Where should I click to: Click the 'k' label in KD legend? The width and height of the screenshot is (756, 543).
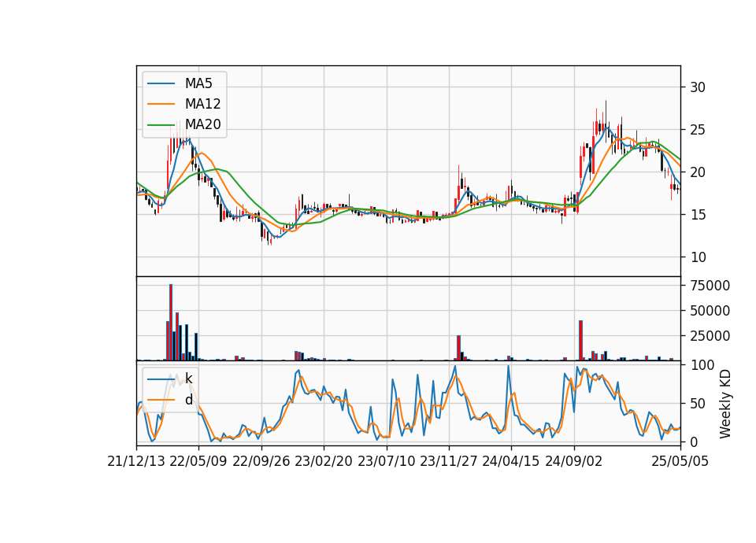point(188,379)
